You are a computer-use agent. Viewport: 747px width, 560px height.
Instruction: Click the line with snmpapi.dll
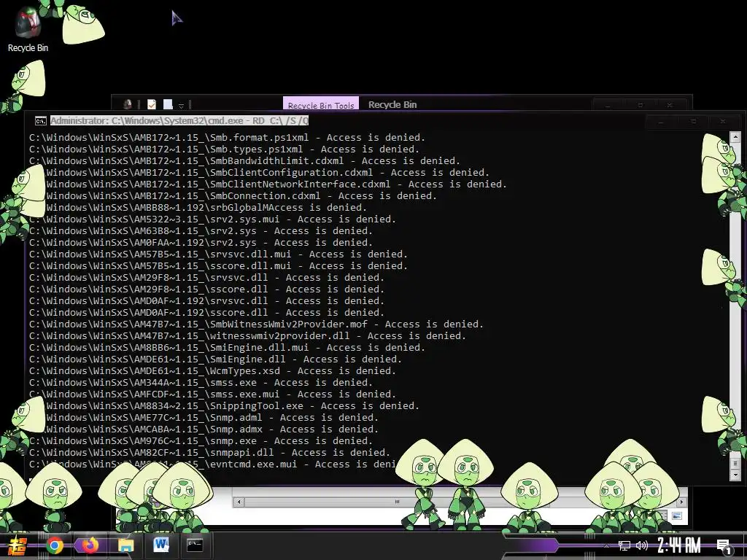pos(209,452)
